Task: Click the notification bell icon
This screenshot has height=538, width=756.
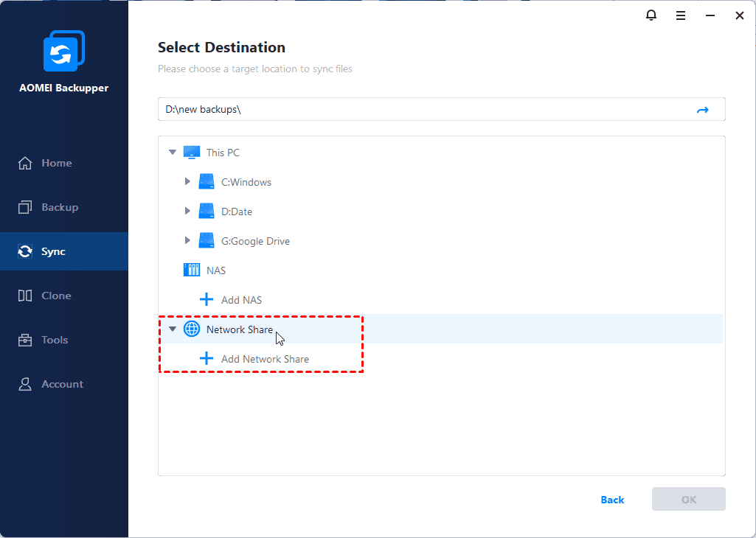Action: 651,15
